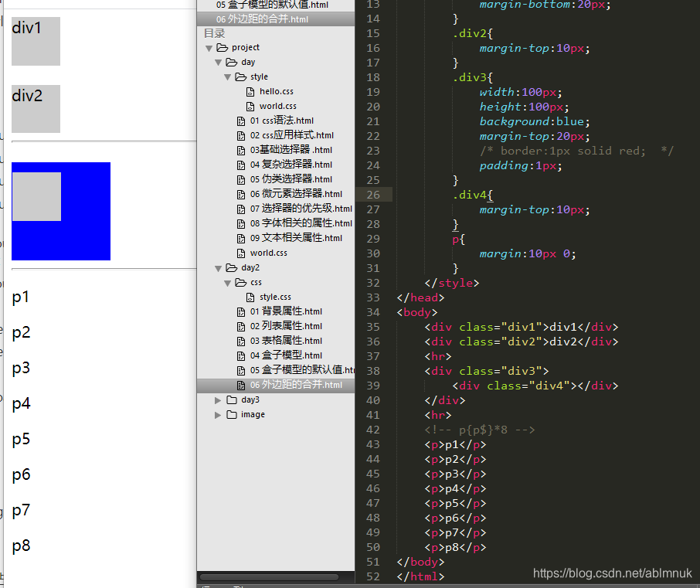
Task: Select the image folder label
Action: click(253, 414)
